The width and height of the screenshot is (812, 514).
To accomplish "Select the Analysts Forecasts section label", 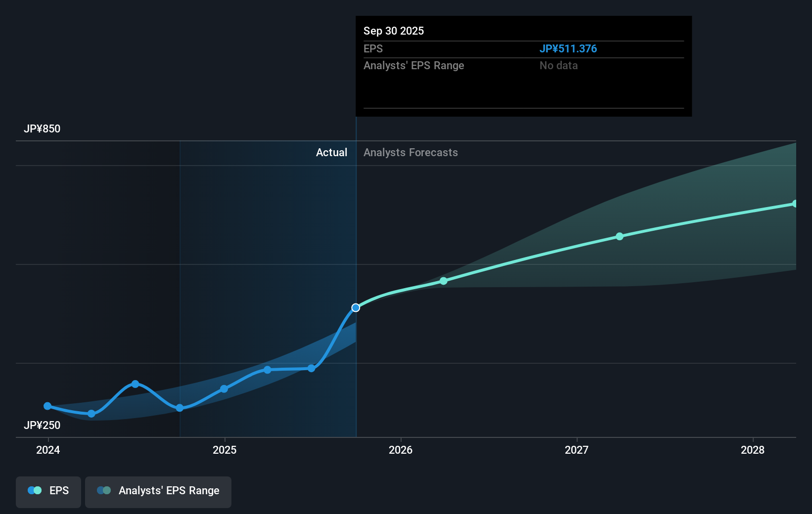I will (x=410, y=152).
